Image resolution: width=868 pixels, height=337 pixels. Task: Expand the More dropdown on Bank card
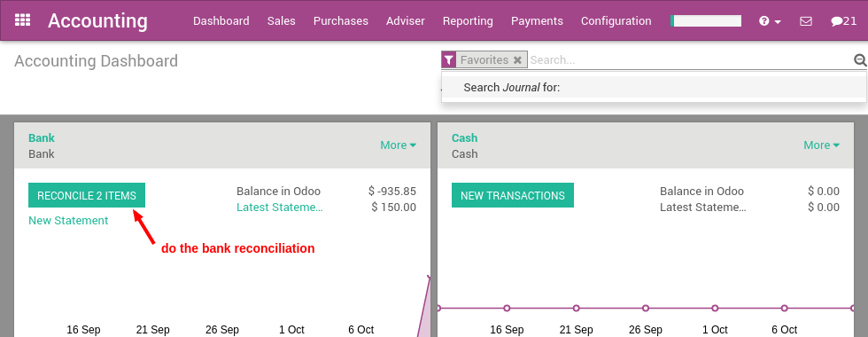(398, 145)
